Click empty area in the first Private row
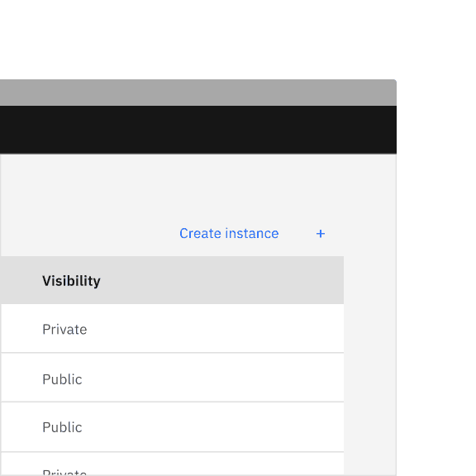This screenshot has width=476, height=476. (x=212, y=328)
